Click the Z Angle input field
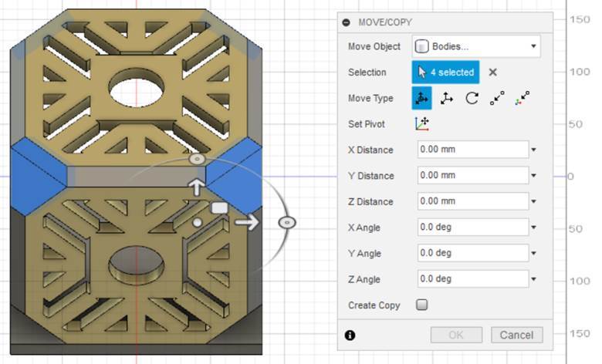Image resolution: width=602 pixels, height=364 pixels. point(473,279)
